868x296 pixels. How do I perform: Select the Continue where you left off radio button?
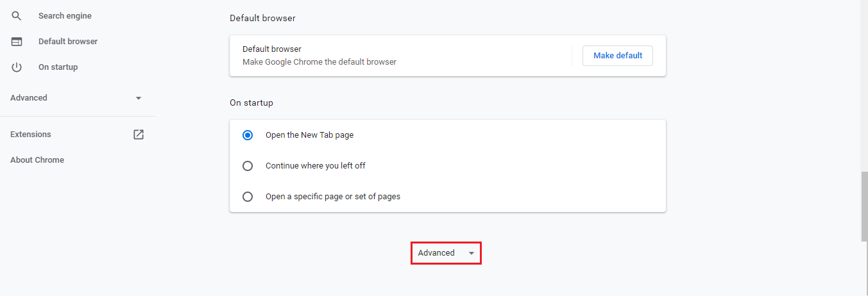click(x=248, y=166)
